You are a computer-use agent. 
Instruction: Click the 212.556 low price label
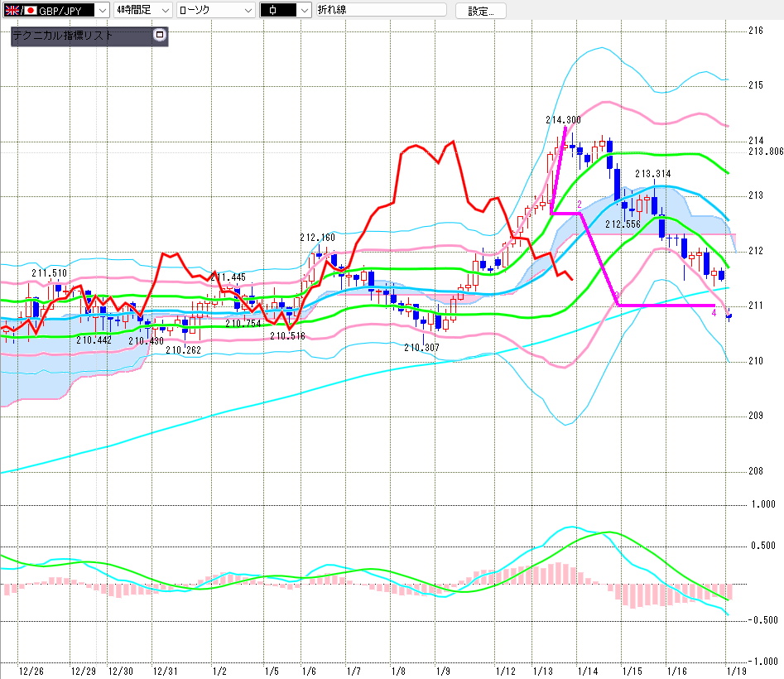[x=623, y=224]
